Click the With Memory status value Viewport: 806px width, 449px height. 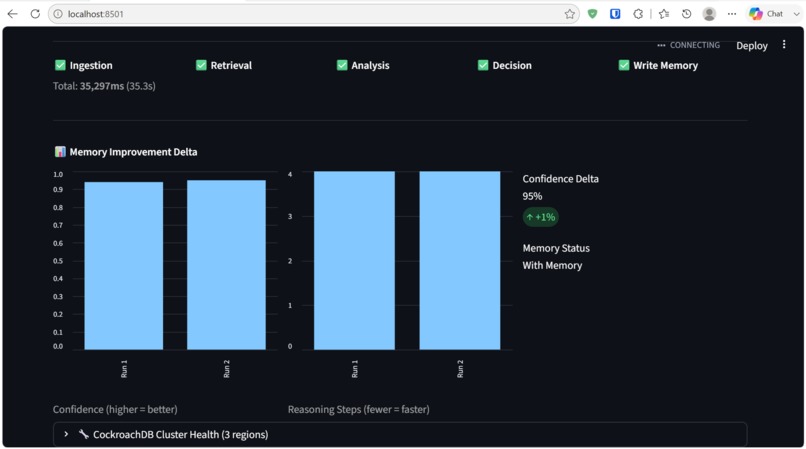(552, 265)
